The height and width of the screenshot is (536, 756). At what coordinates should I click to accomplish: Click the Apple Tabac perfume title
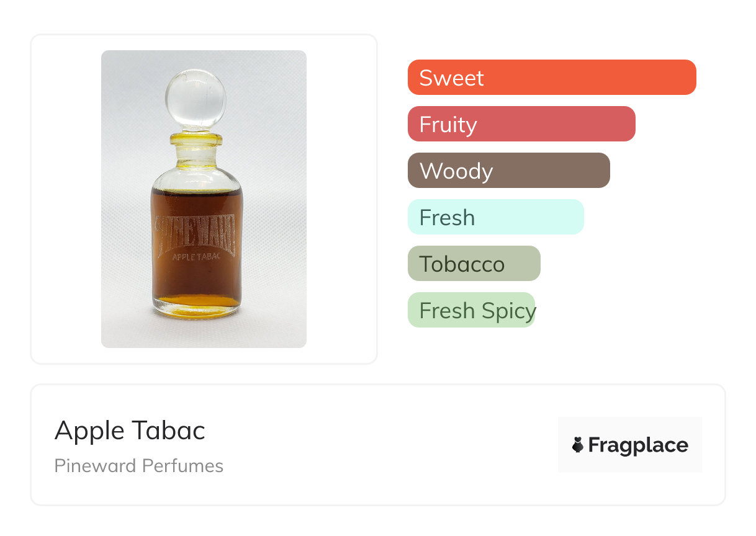(130, 431)
